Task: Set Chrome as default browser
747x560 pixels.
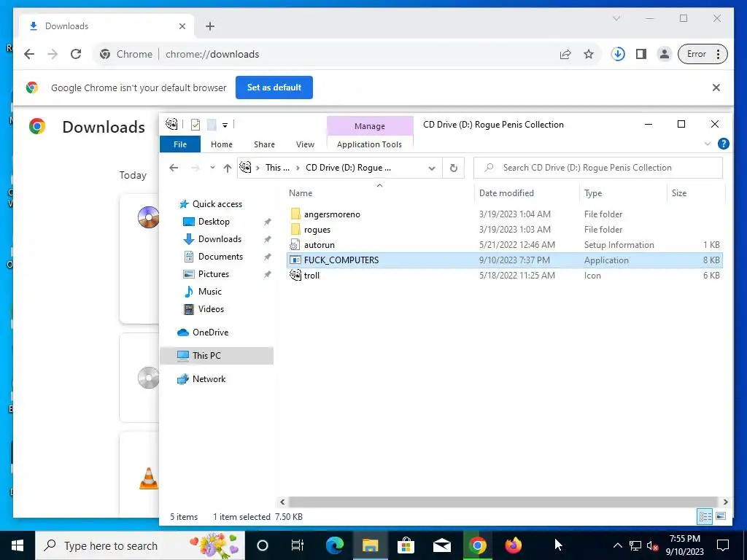Action: [274, 87]
